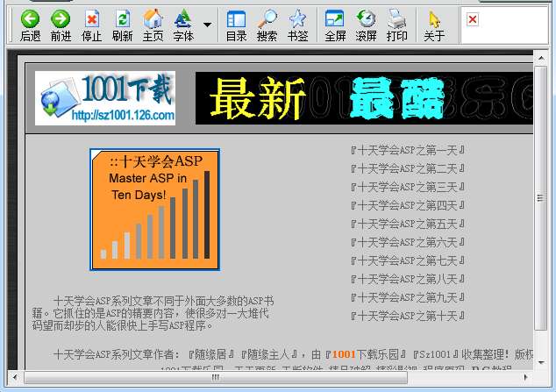Open the link 十天学会ASP之第十天
Image resolution: width=556 pixels, height=392 pixels.
point(408,316)
